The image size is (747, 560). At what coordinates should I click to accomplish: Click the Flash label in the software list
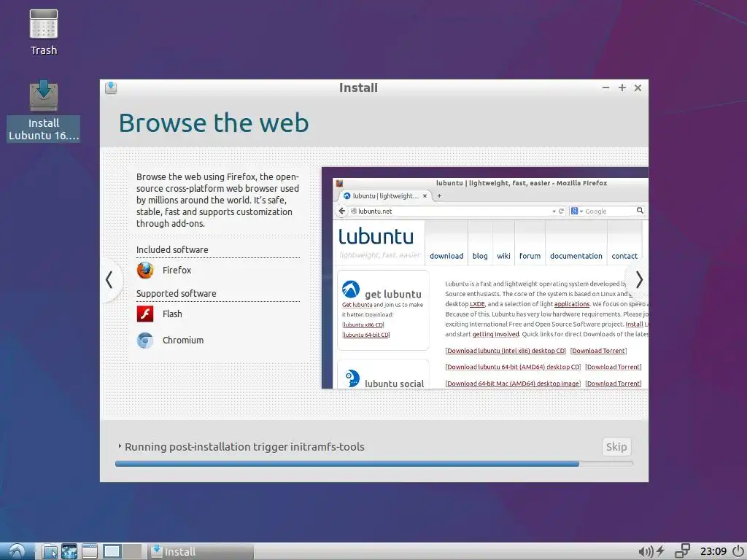tap(172, 314)
